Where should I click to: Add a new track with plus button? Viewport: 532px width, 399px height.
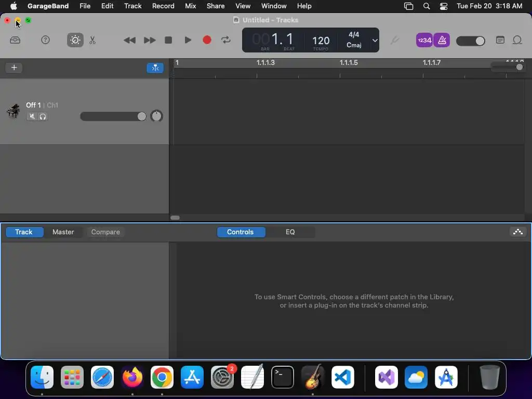point(14,68)
